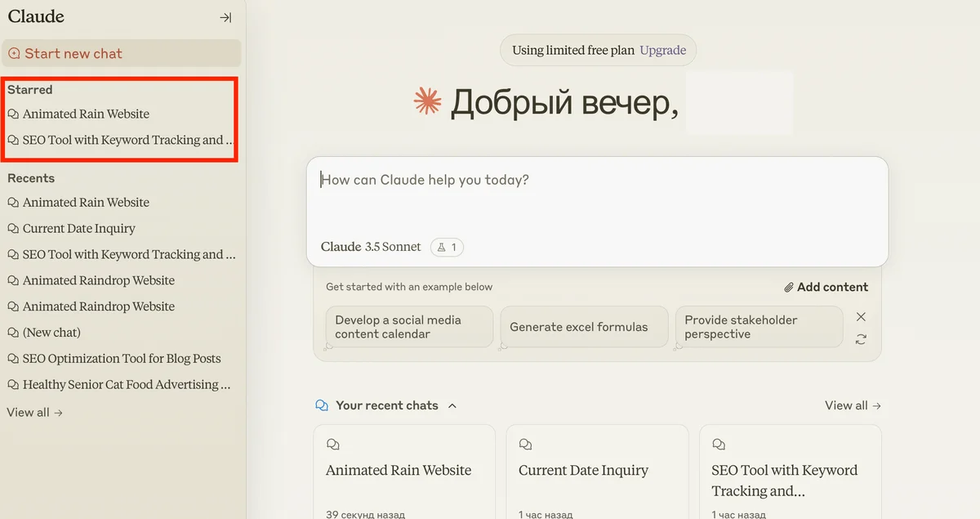Viewport: 980px width, 519px height.
Task: Open starred SEO Tool with Keyword Tracking chat
Action: click(x=122, y=140)
